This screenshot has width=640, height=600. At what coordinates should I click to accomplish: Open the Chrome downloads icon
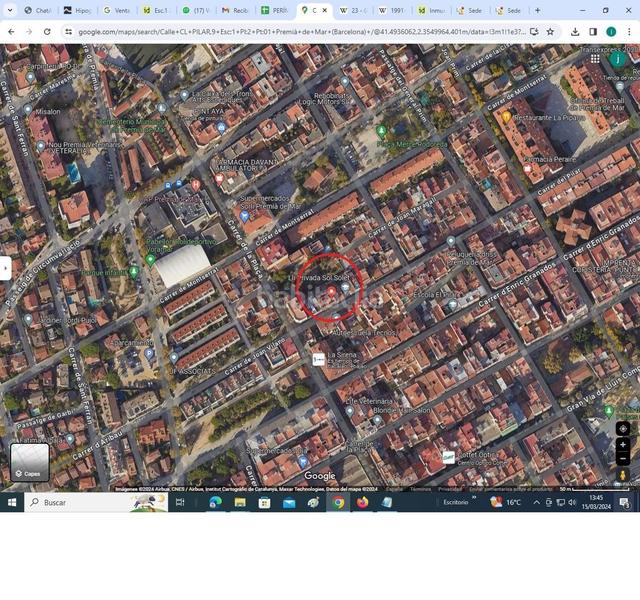tap(575, 32)
